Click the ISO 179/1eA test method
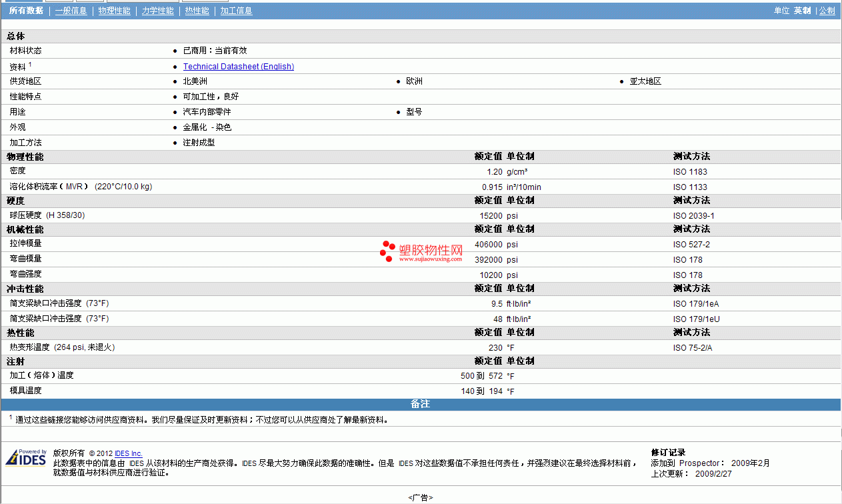Viewport: 842px width, 504px height. (696, 304)
